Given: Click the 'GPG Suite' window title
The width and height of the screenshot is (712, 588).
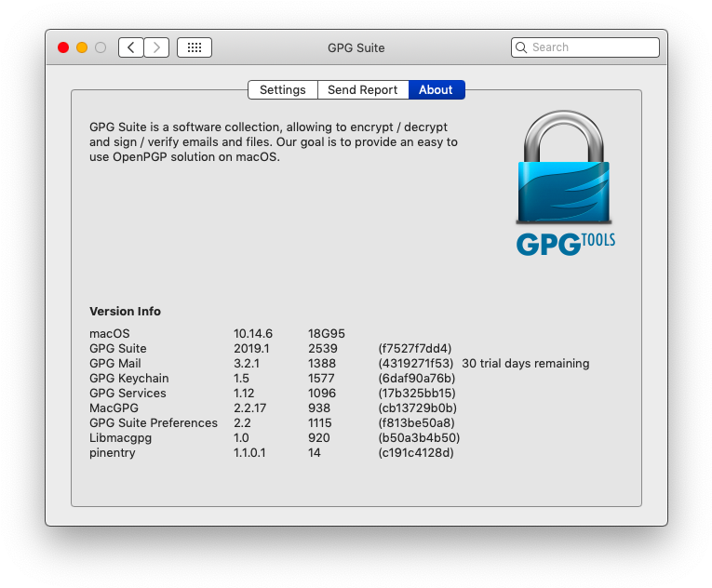Looking at the screenshot, I should tap(356, 47).
